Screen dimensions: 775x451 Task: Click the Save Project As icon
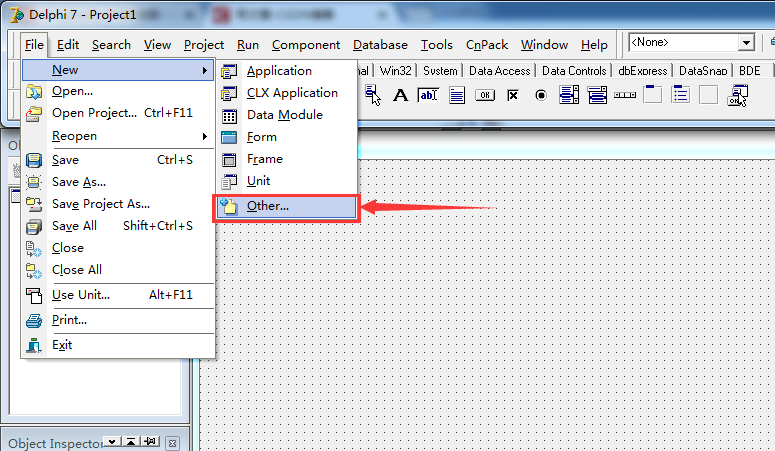click(34, 204)
